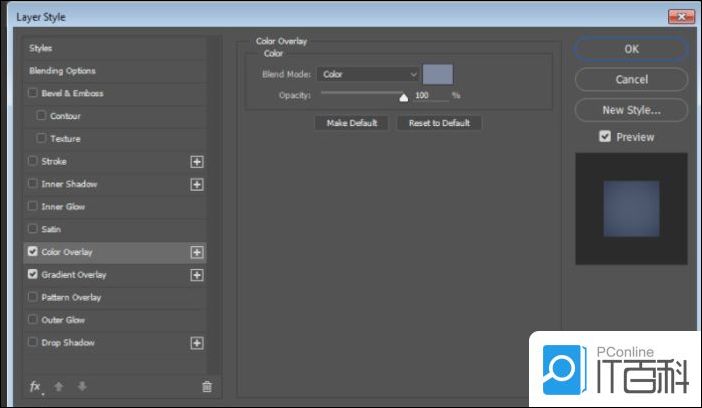Click the Make Default button
Image resolution: width=702 pixels, height=408 pixels.
pos(351,123)
